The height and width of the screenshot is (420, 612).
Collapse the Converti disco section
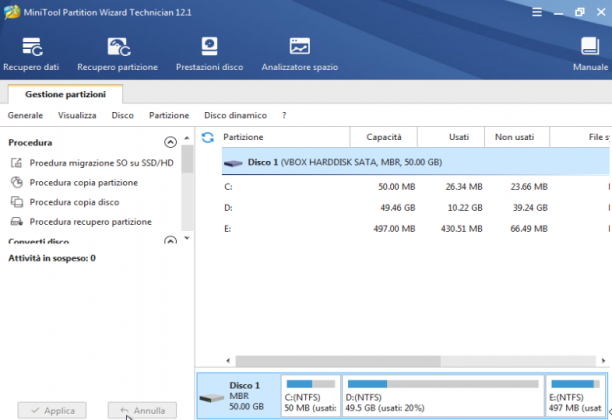170,240
